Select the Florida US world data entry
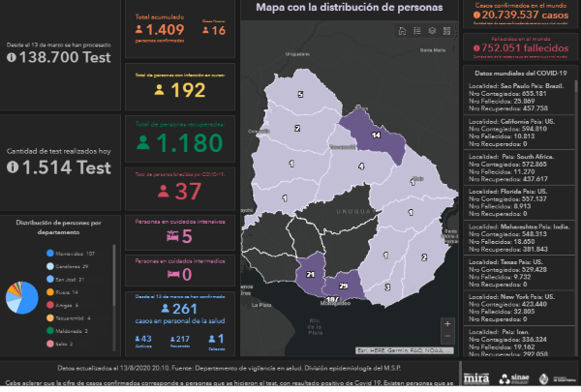Screen dimensions: 581x392 tap(519, 202)
